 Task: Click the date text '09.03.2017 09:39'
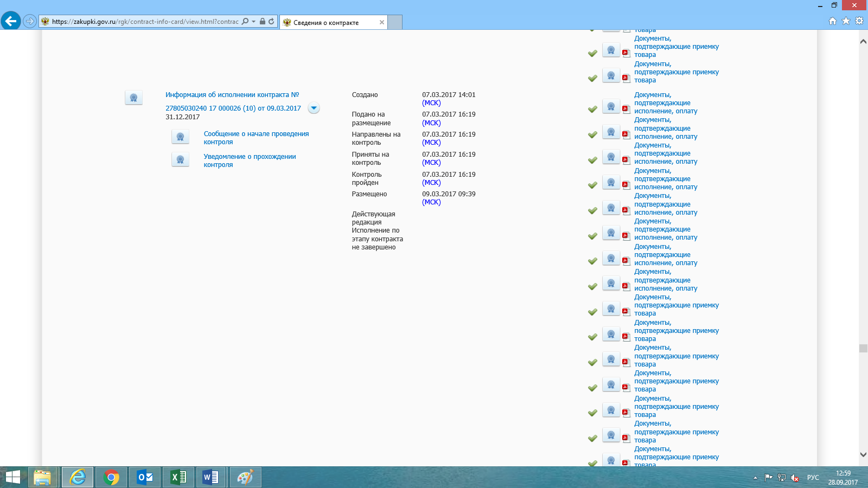449,194
